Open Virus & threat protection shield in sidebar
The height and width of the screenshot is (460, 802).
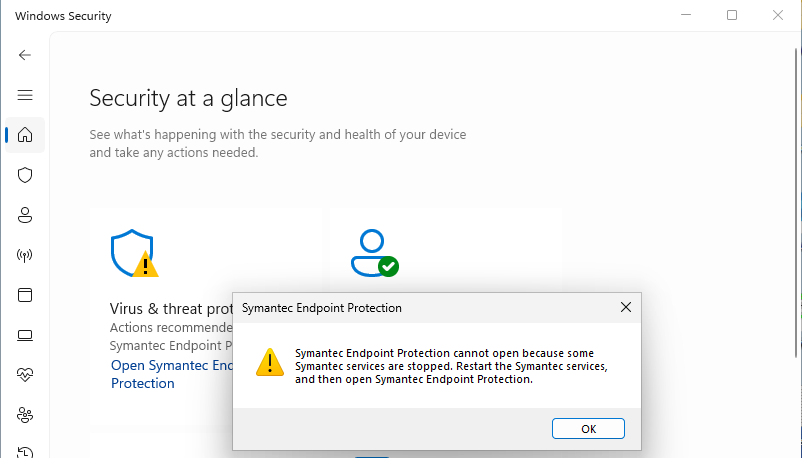[25, 175]
